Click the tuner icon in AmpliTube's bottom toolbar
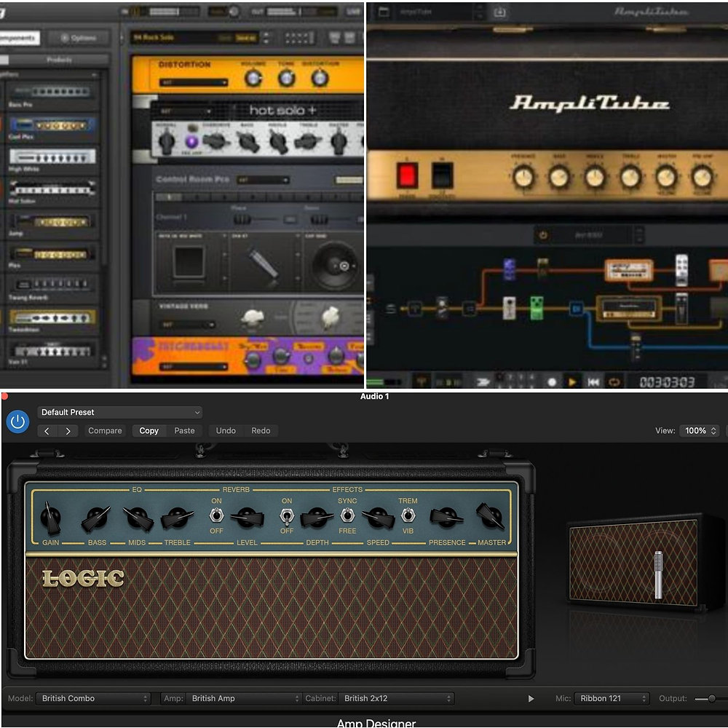Viewport: 728px width, 728px height. [420, 380]
